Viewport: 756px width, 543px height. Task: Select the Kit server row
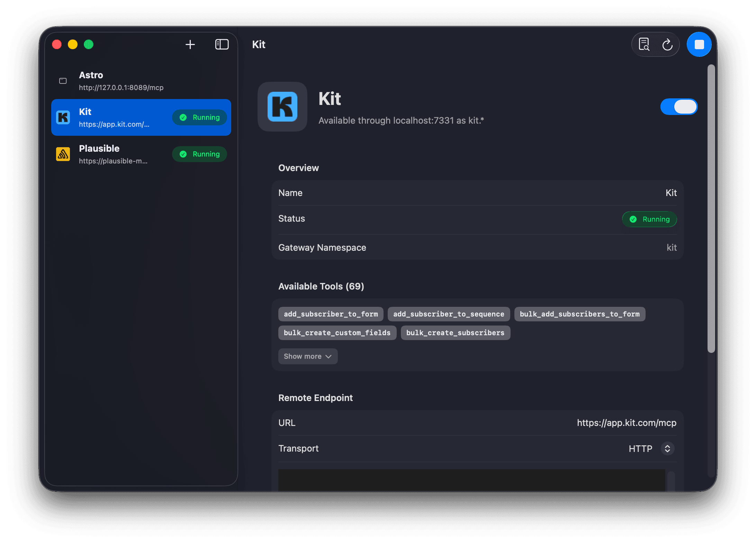141,117
